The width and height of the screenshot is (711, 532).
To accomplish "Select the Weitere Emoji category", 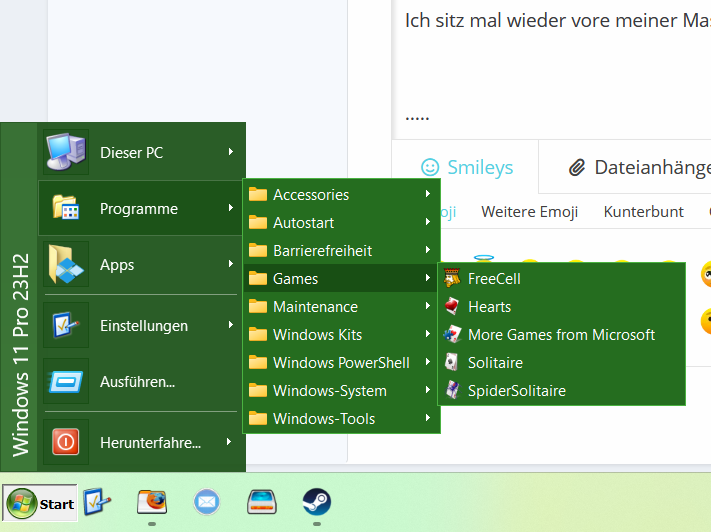I will coord(529,211).
